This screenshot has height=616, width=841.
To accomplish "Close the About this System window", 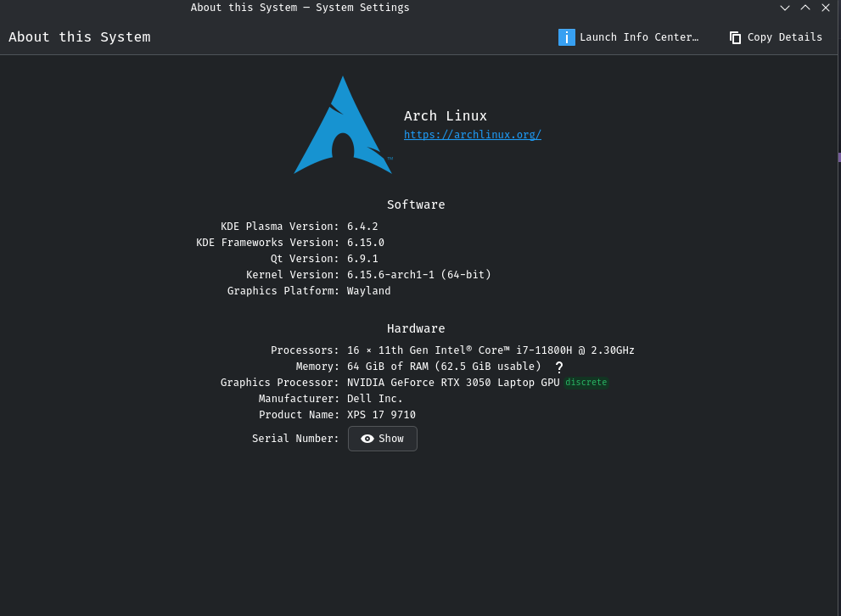I will (826, 8).
